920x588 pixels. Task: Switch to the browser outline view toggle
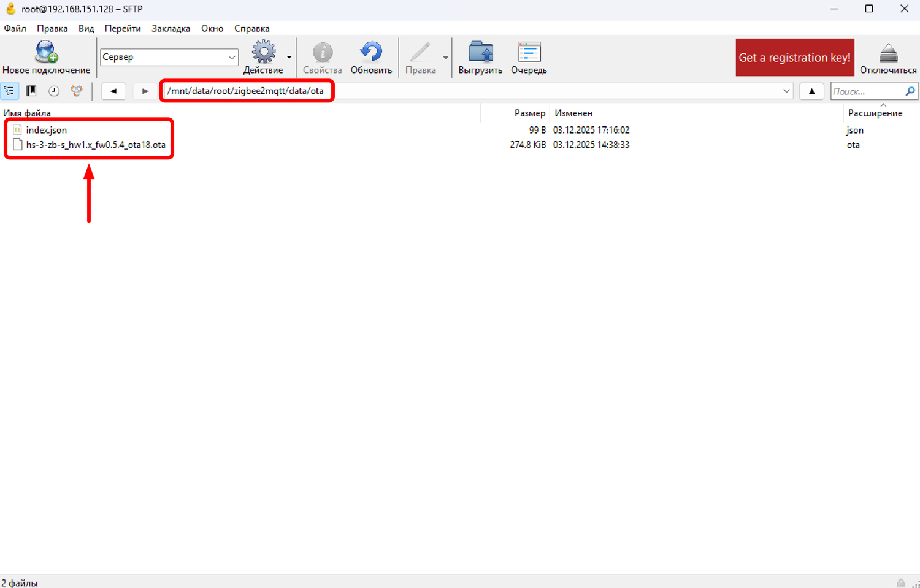click(10, 91)
